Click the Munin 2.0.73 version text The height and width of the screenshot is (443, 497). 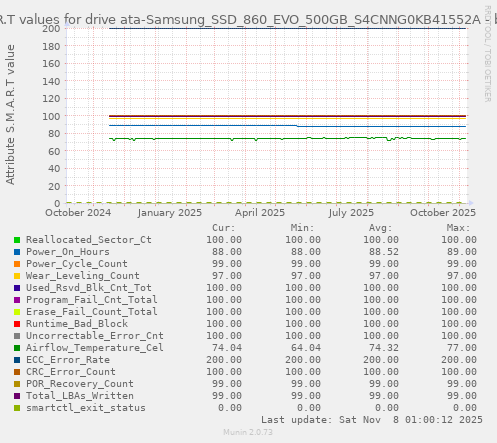coord(248,432)
